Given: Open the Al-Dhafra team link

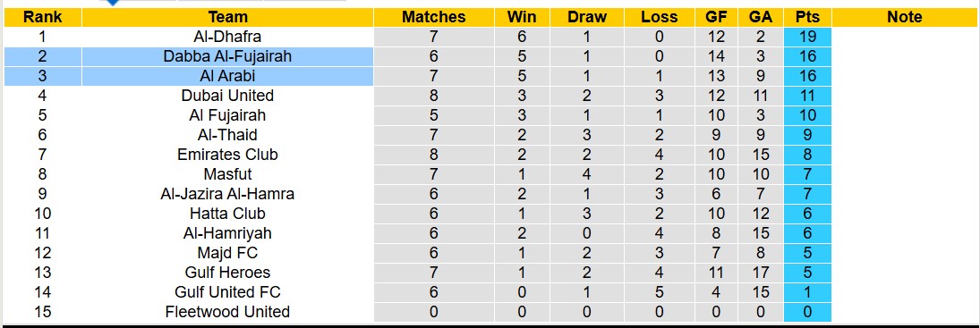Looking at the screenshot, I should tap(227, 37).
